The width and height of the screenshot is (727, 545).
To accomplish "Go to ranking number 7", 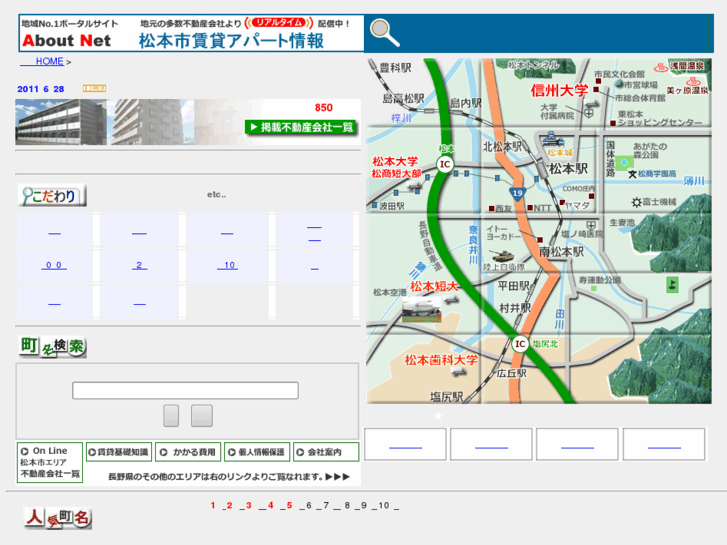I will click(x=325, y=506).
